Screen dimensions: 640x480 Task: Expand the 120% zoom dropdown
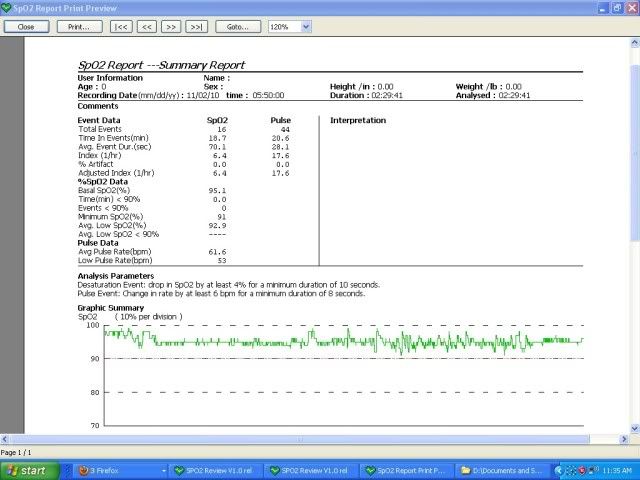[x=306, y=26]
